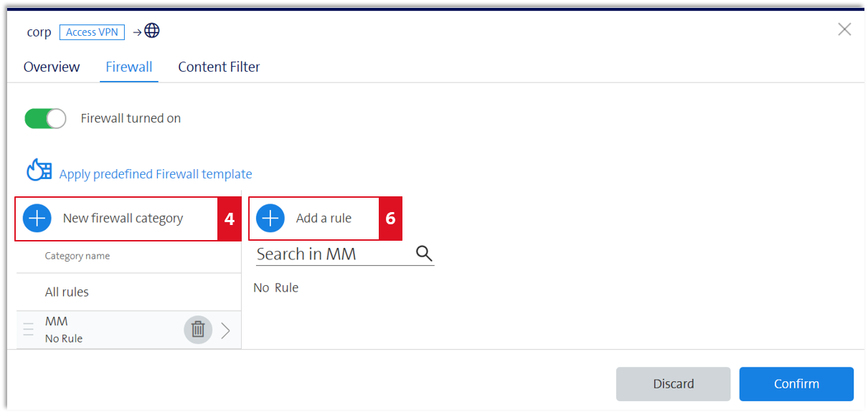Click Apply predefined Firewall template link
The height and width of the screenshot is (412, 868).
(x=156, y=174)
